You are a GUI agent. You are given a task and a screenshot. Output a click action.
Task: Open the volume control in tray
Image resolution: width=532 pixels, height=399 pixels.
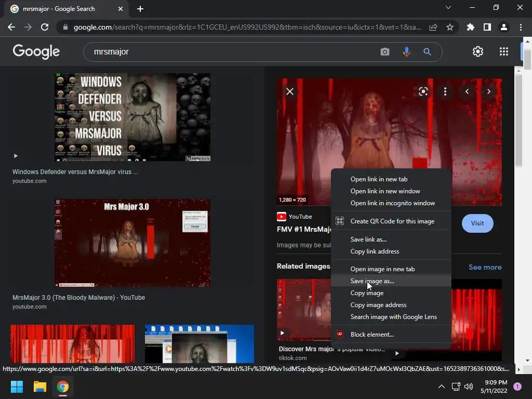click(469, 387)
